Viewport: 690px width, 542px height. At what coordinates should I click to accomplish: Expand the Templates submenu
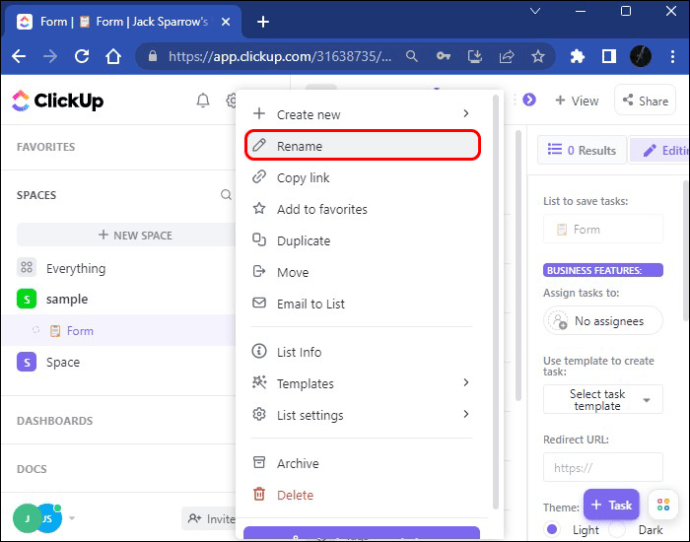point(466,383)
